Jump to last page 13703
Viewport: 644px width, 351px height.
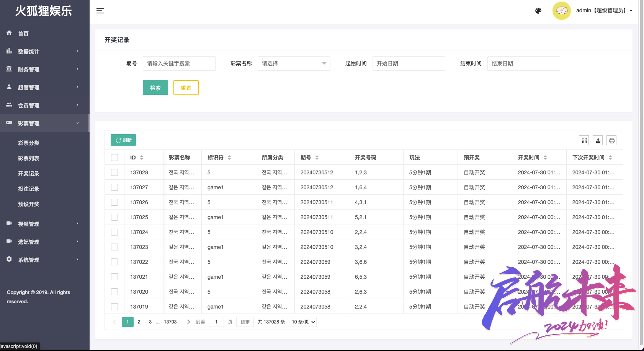(170, 322)
